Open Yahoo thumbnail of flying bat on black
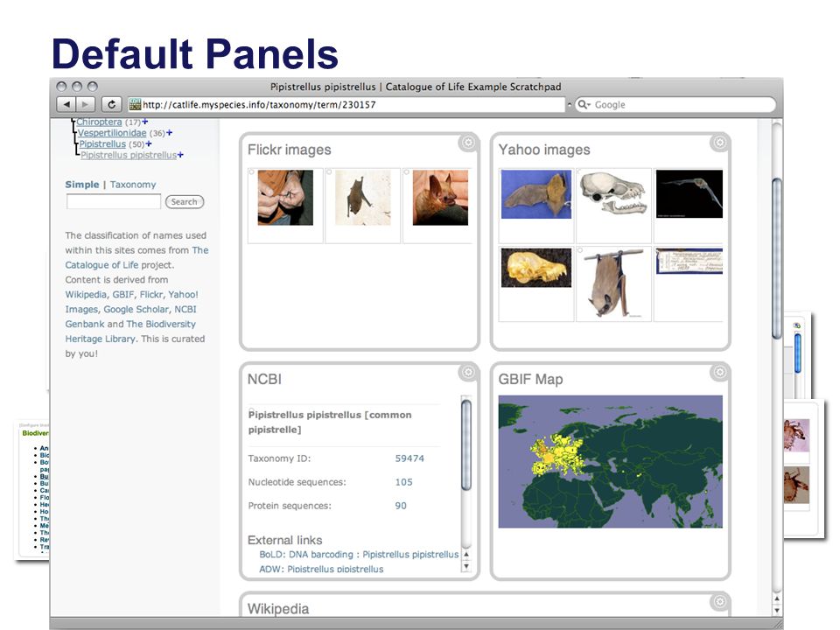840x630 pixels. (x=689, y=194)
